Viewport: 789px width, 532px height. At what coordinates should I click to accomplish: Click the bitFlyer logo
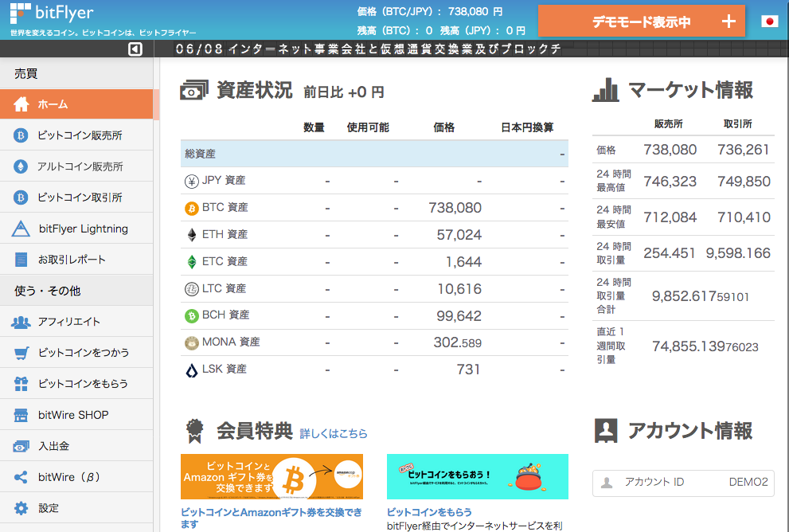click(x=52, y=14)
